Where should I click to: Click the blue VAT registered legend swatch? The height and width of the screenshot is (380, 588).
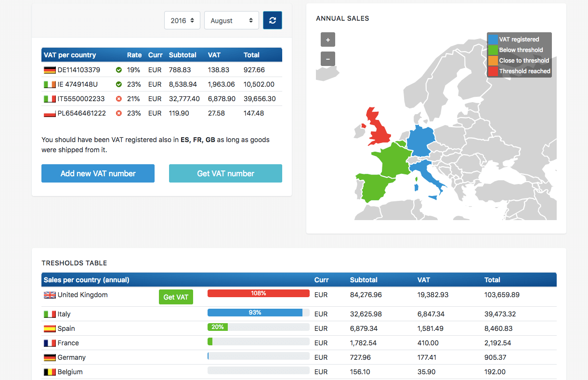493,39
